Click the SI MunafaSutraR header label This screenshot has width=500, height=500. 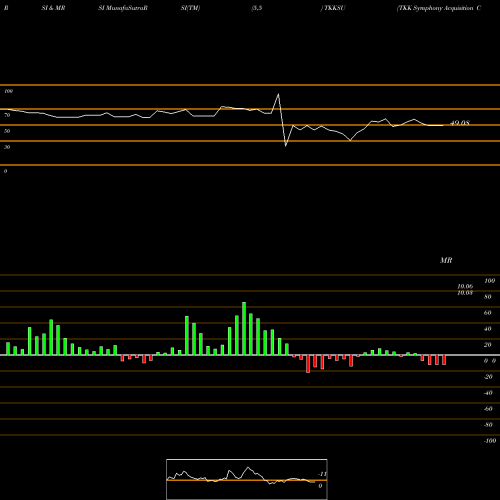pos(123,8)
